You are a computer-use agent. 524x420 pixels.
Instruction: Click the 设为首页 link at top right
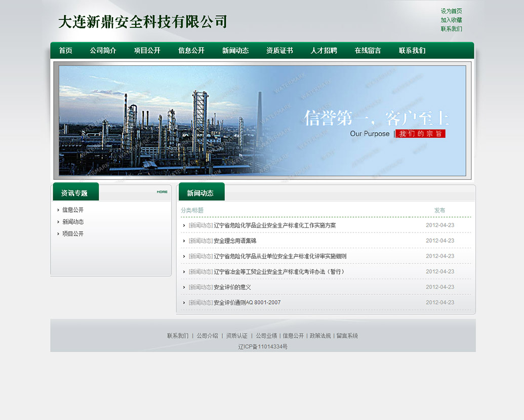pyautogui.click(x=451, y=11)
